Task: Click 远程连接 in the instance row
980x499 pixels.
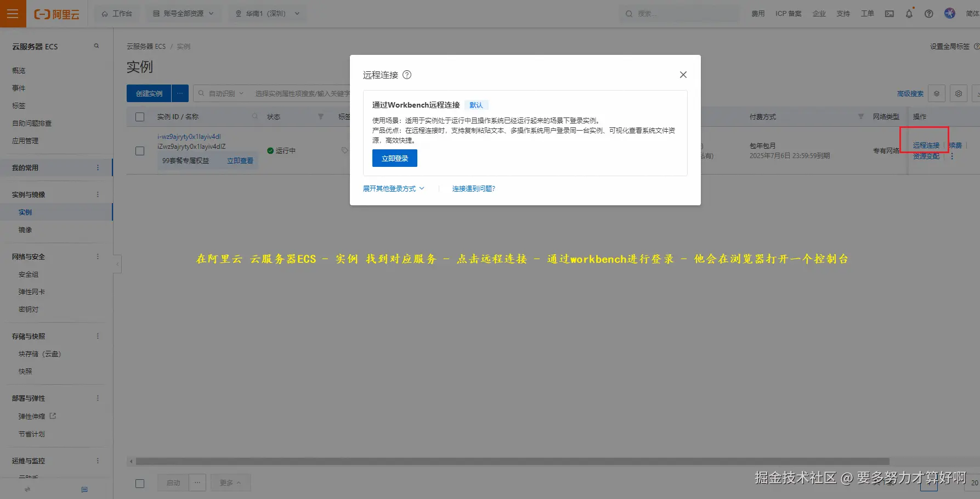Action: pos(926,145)
